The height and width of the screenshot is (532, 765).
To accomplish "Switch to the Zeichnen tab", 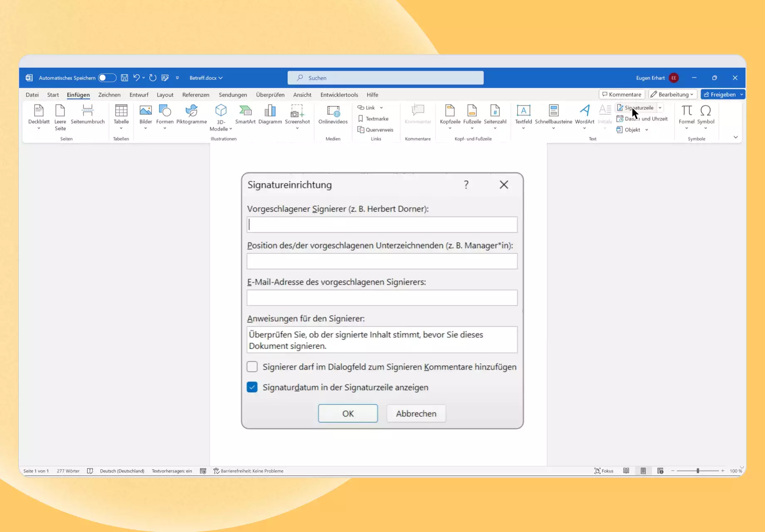I will click(109, 95).
